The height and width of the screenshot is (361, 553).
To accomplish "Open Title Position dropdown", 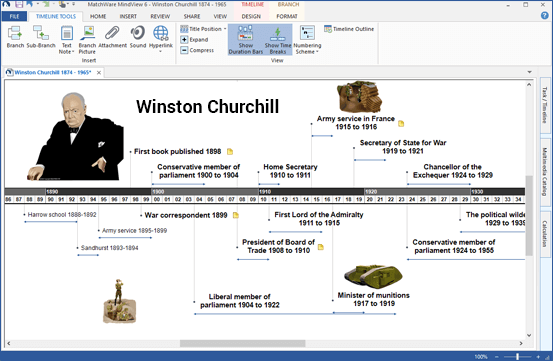I will (203, 29).
